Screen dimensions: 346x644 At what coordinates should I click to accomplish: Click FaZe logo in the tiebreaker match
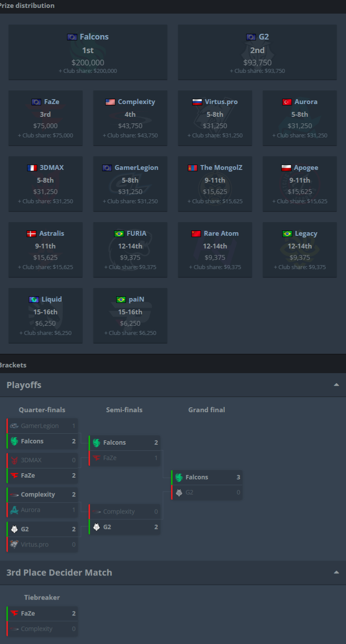point(14,613)
